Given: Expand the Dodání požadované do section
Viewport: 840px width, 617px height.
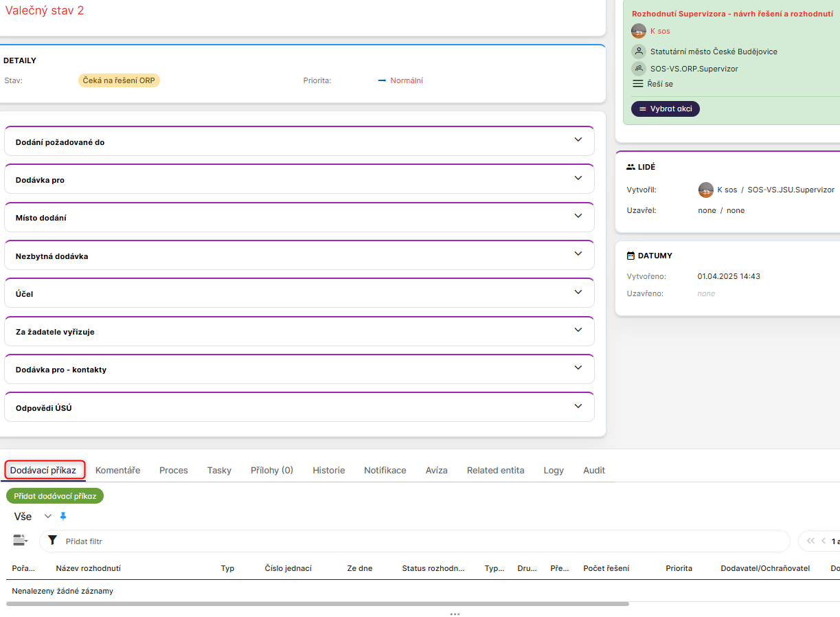Looking at the screenshot, I should [578, 139].
